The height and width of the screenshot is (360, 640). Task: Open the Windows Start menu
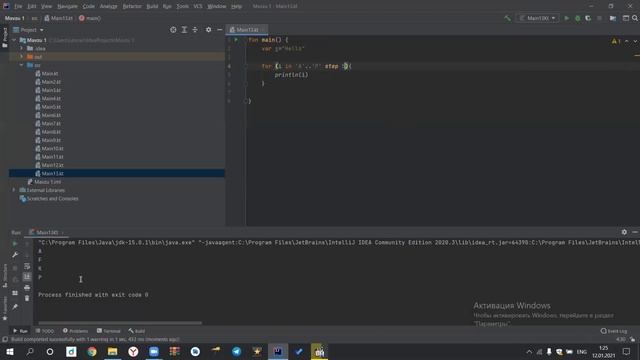[x=10, y=351]
